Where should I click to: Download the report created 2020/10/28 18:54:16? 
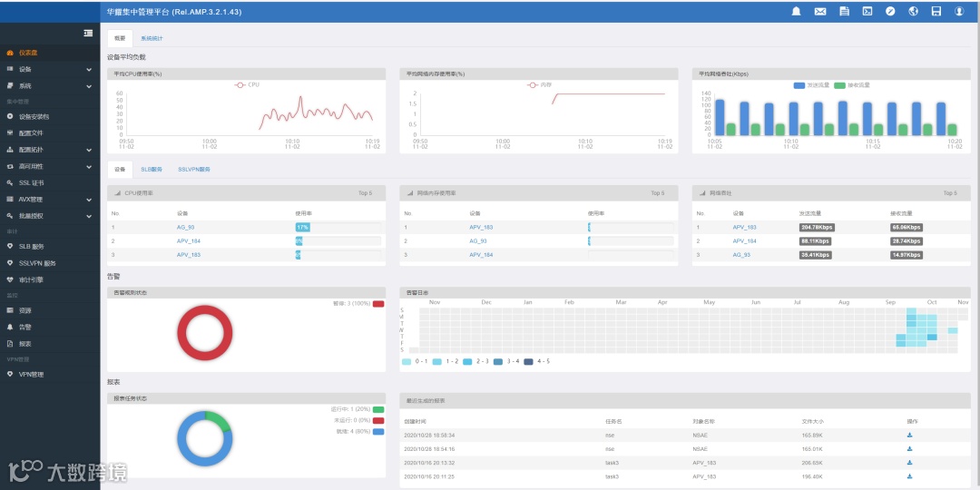pyautogui.click(x=909, y=448)
